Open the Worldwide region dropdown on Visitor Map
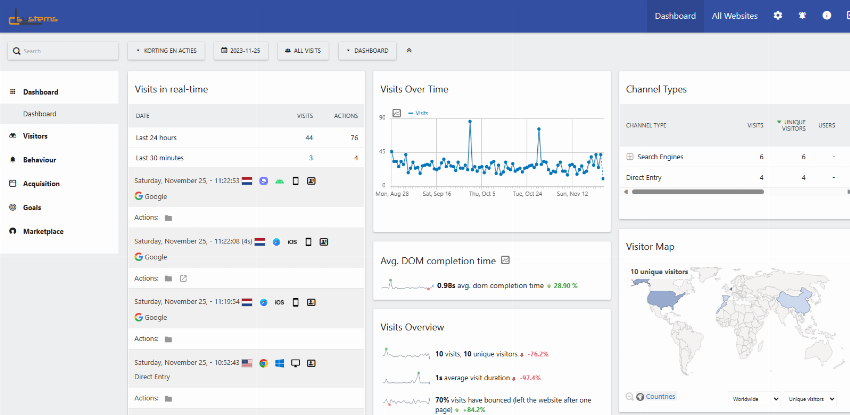Image resolution: width=850 pixels, height=415 pixels. point(754,399)
